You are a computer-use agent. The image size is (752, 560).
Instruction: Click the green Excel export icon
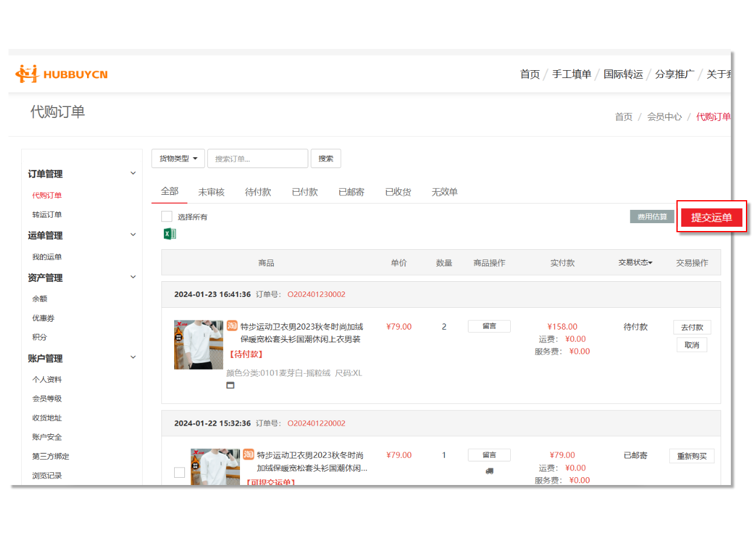click(x=170, y=234)
